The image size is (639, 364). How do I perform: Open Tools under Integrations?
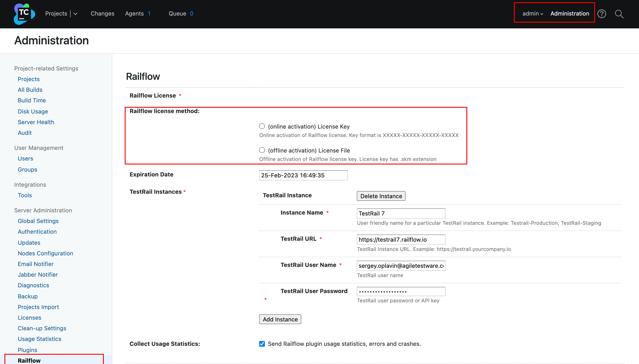(25, 195)
